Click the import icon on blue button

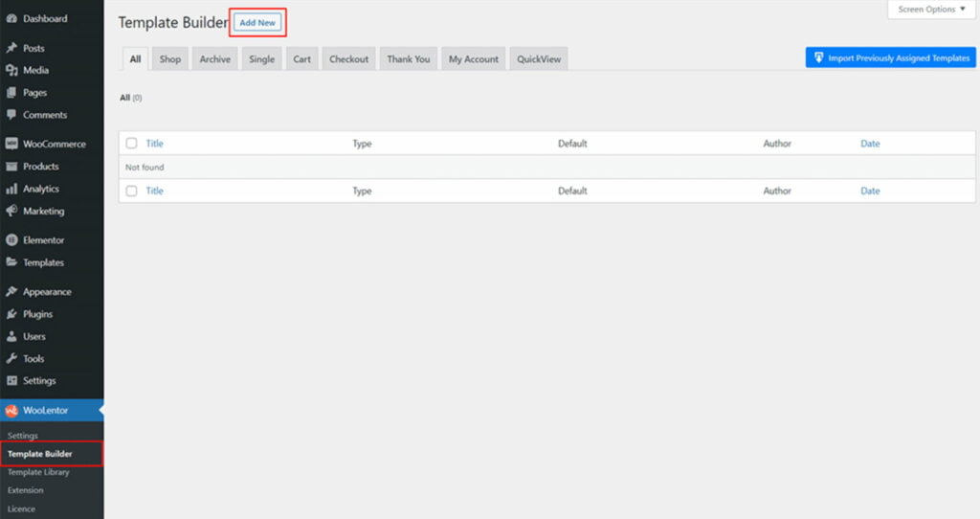pos(818,57)
